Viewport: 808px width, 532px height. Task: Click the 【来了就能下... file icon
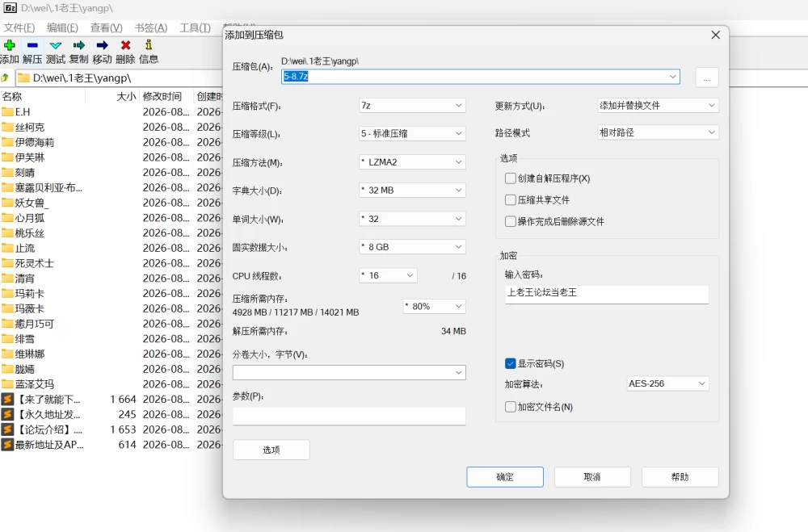7,399
